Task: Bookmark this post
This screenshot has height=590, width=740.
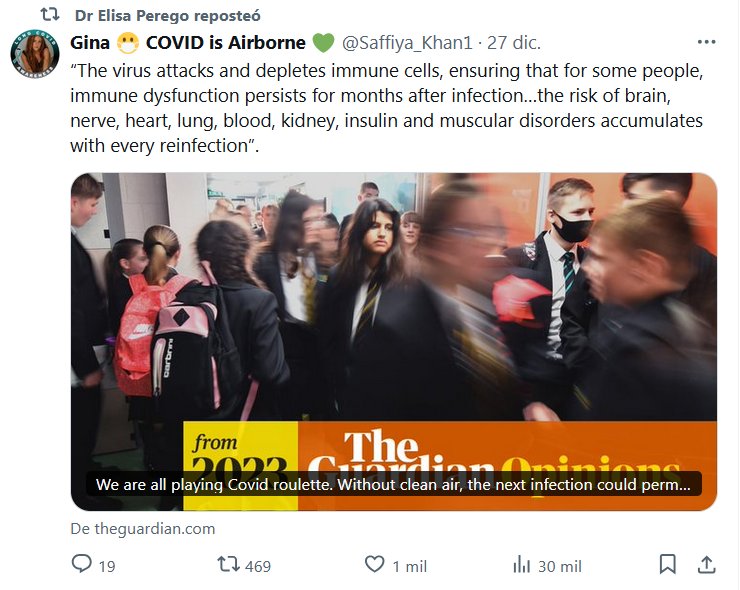Action: 667,564
